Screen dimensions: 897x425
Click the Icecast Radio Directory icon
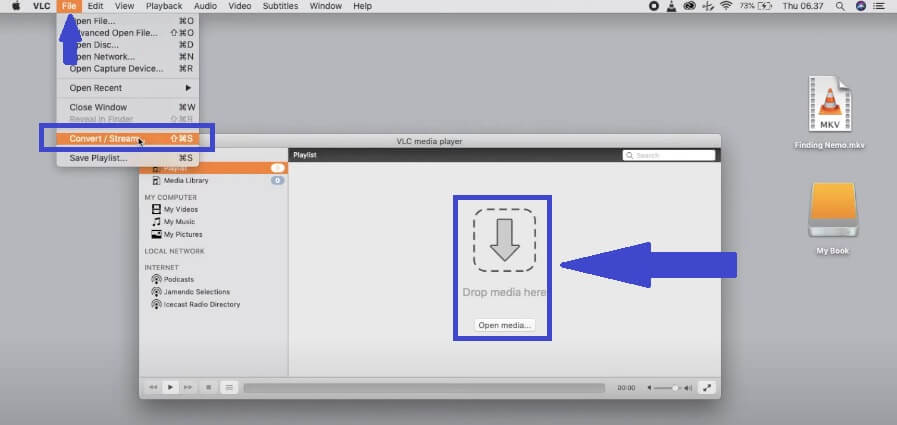click(x=156, y=304)
